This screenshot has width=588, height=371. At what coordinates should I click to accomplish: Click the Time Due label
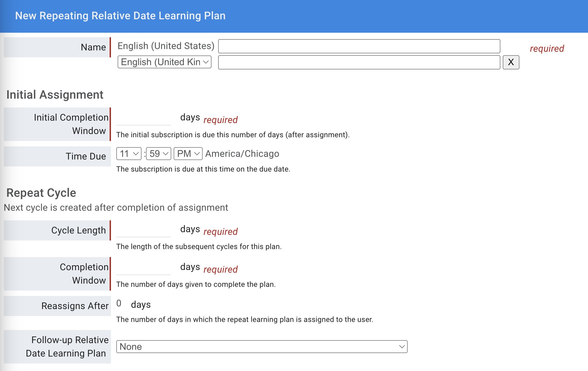(x=86, y=156)
